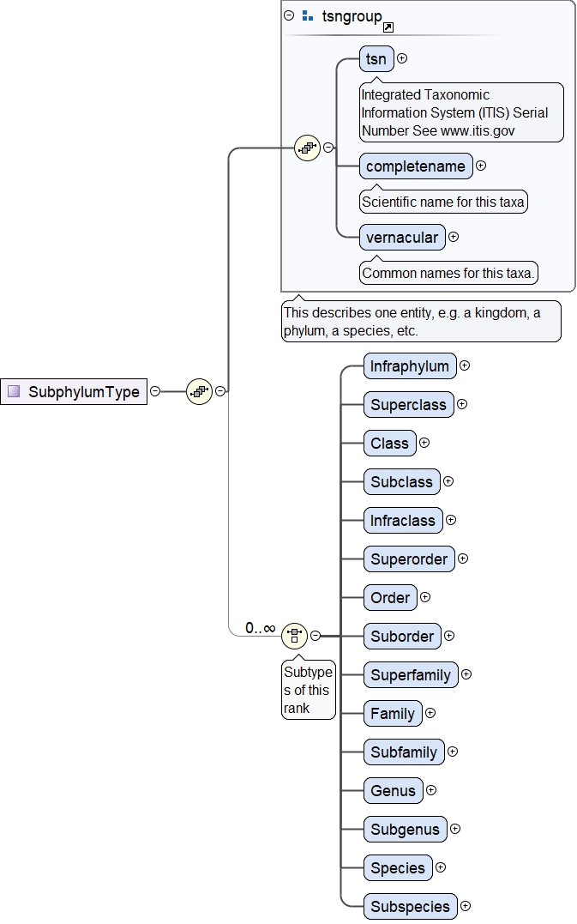This screenshot has width=577, height=924.
Task: Expand the Subgenus element
Action: 455,829
